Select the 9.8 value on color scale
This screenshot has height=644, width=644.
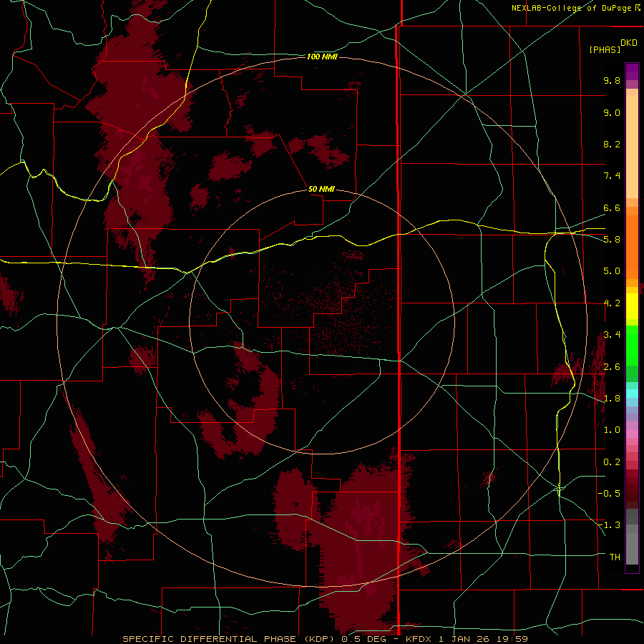[612, 80]
